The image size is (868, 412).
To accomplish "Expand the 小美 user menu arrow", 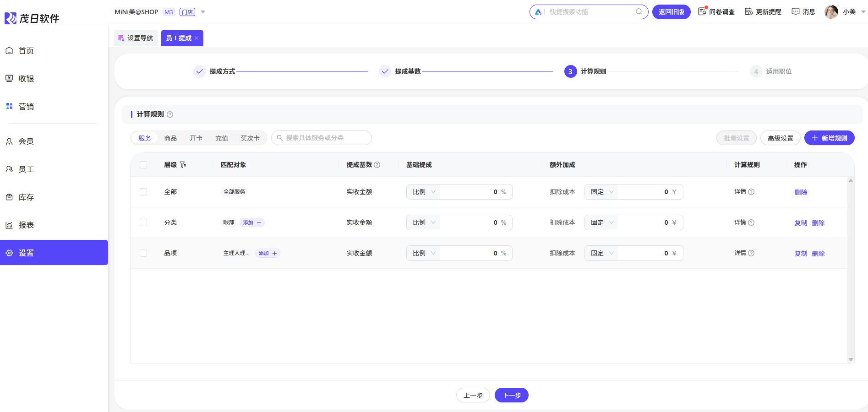I will point(863,12).
